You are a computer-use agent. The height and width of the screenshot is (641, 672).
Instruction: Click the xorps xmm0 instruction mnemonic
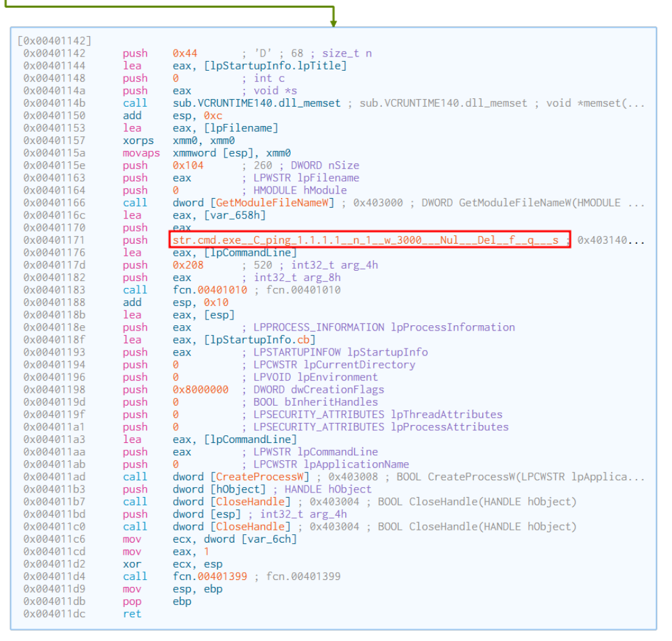coord(138,140)
